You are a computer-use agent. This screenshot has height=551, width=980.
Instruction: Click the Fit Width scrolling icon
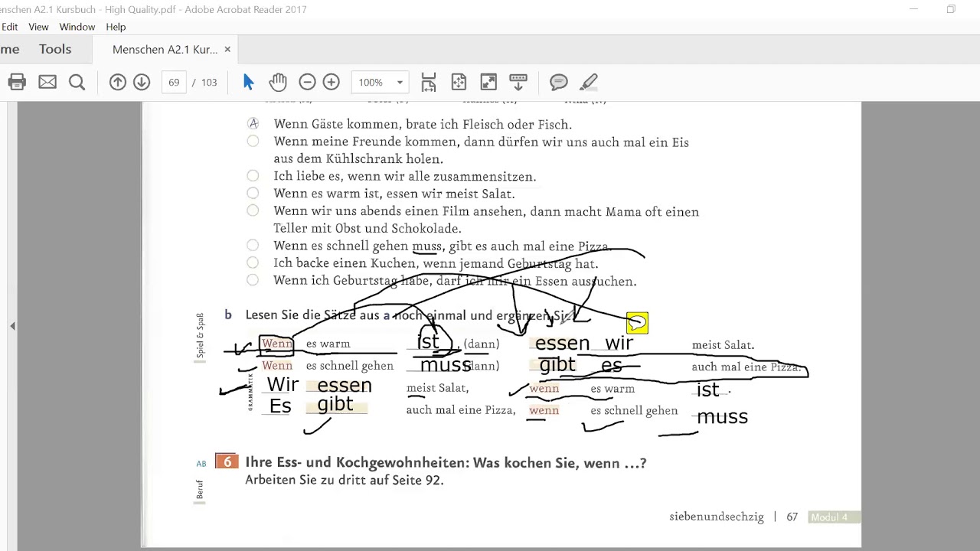[x=429, y=82]
